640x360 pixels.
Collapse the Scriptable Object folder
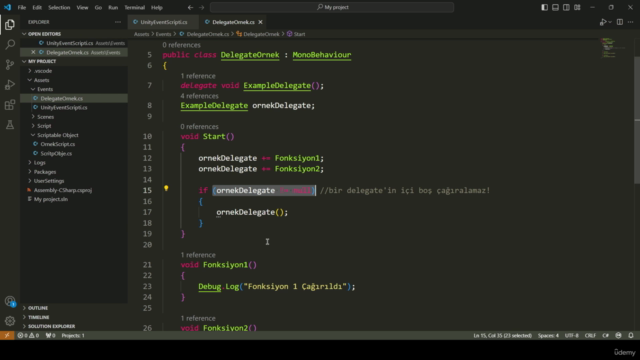tap(58, 135)
